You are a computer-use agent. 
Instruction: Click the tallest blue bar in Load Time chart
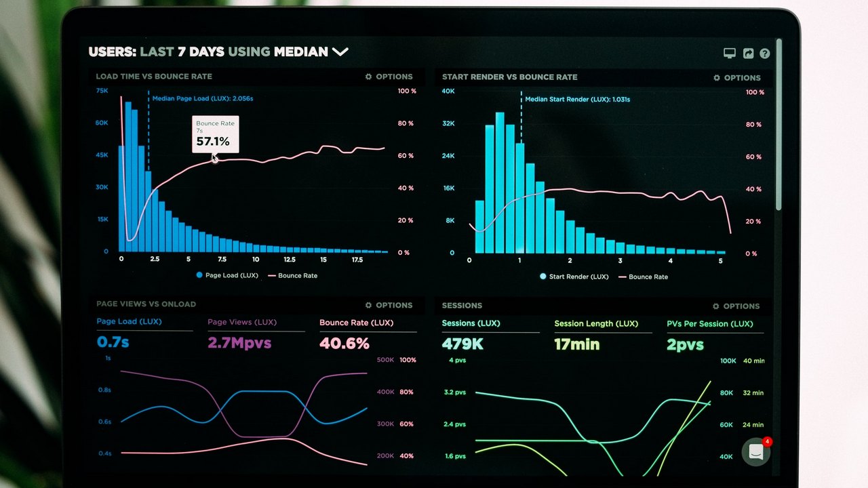[127, 176]
